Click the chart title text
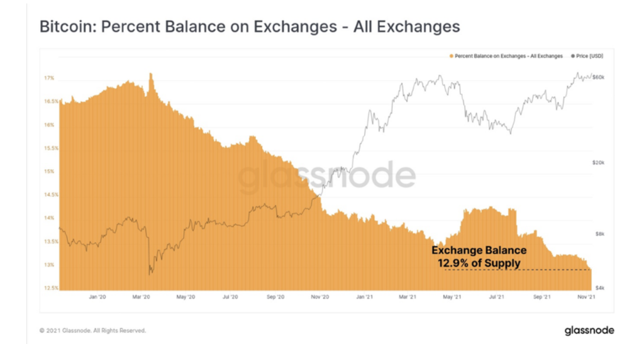 click(x=250, y=27)
